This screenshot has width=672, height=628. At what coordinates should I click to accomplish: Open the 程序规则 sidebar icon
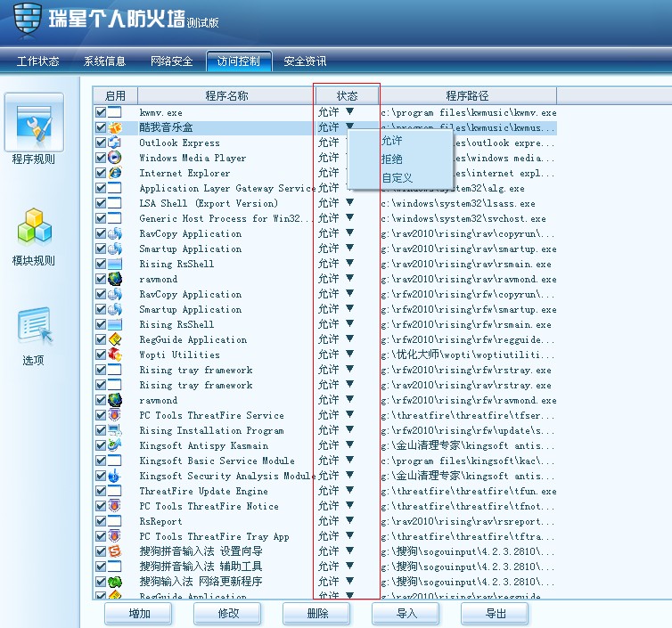pos(34,122)
